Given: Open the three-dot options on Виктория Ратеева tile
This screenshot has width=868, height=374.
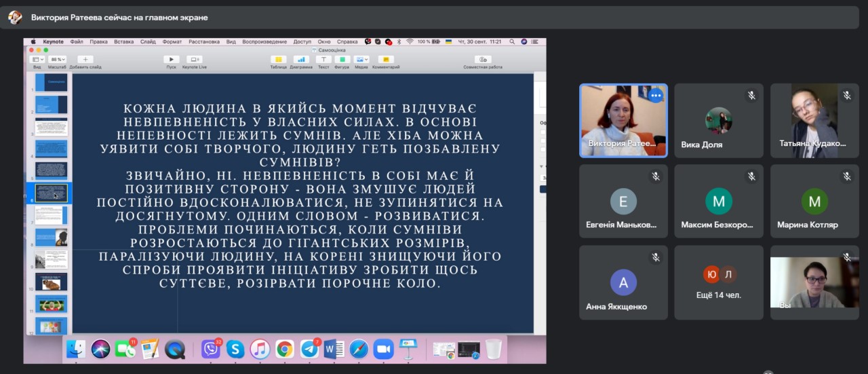Looking at the screenshot, I should (655, 96).
